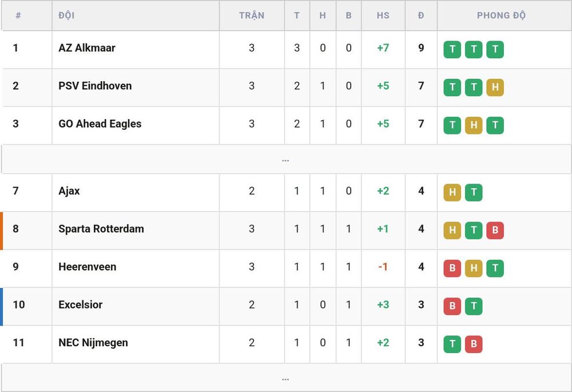Viewport: 572px width, 392px height.
Task: Click GO Ahead Eagles' yellow H form badge
Action: pyautogui.click(x=474, y=125)
